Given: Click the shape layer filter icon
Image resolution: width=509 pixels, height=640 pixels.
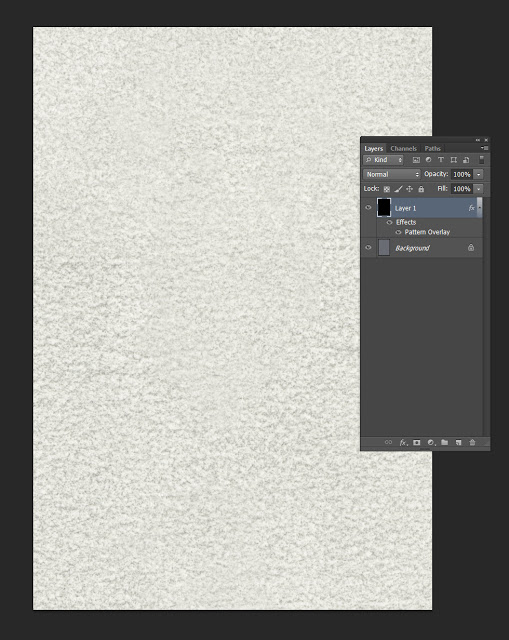Looking at the screenshot, I should click(453, 160).
